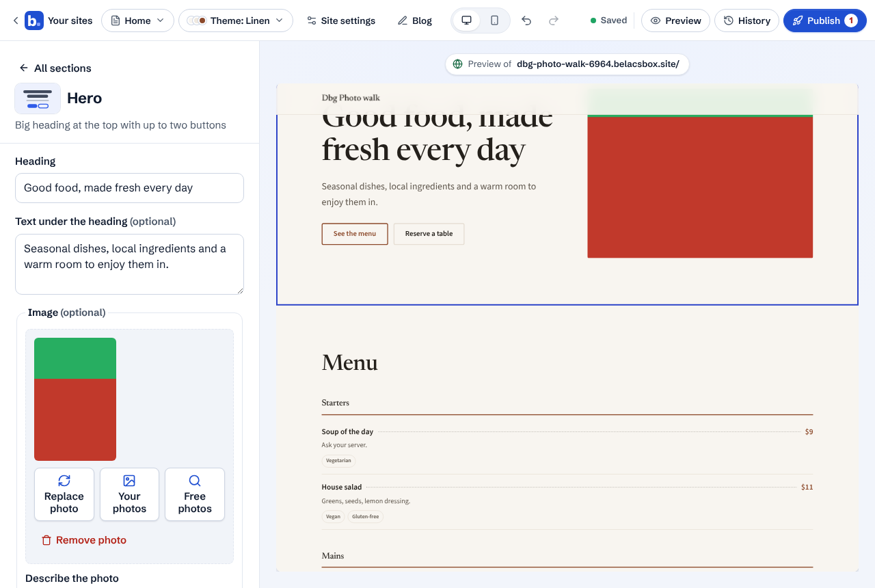Screen dimensions: 875x588
Task: Replace photo for the hero image
Action: click(64, 494)
